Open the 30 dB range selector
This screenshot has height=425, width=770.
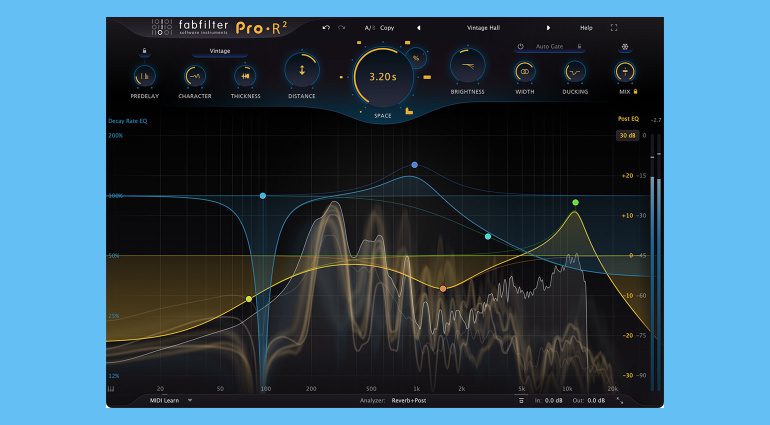[x=627, y=136]
